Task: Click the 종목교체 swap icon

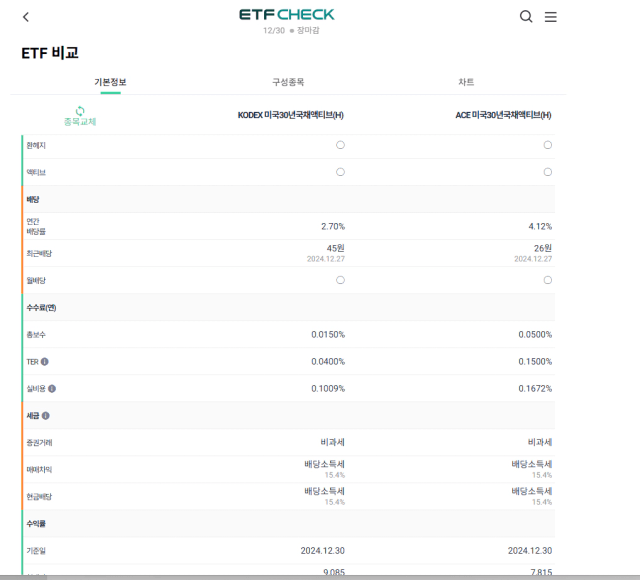Action: click(80, 111)
